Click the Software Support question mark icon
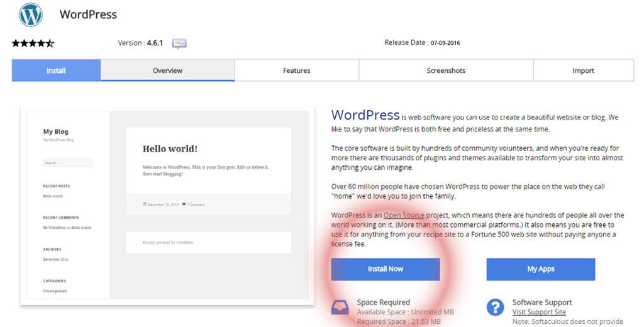This screenshot has width=644, height=327. [x=495, y=308]
